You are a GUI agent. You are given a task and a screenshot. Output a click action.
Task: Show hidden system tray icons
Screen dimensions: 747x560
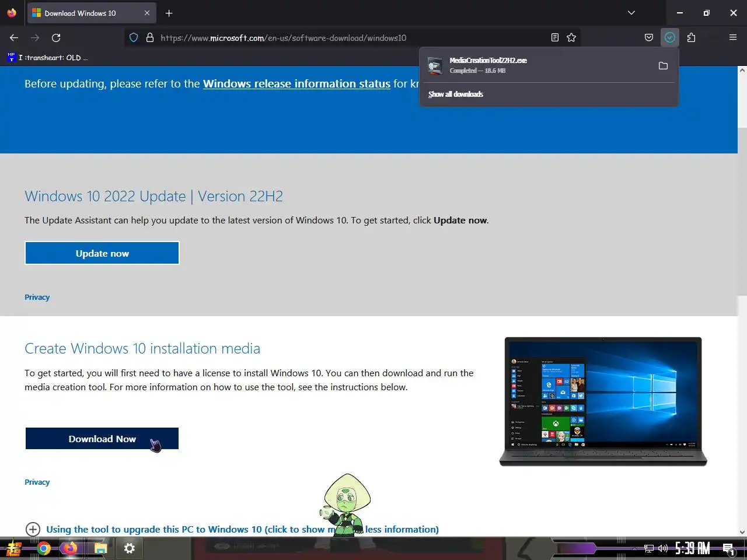click(x=634, y=548)
